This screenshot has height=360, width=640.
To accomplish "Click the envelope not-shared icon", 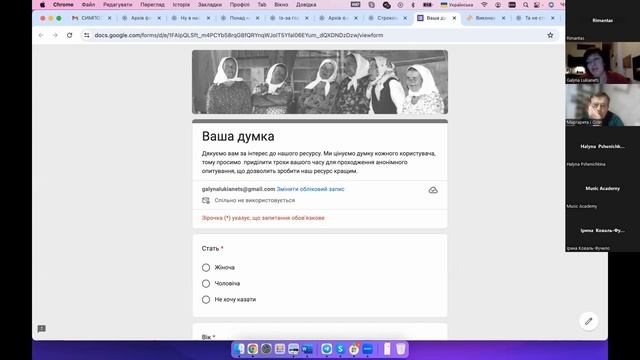I will pos(206,200).
